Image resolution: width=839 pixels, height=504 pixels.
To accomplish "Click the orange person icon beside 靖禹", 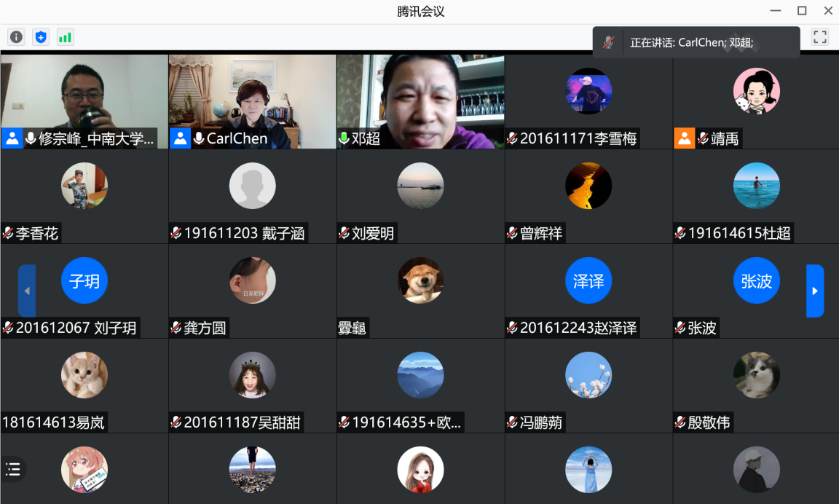I will click(684, 138).
